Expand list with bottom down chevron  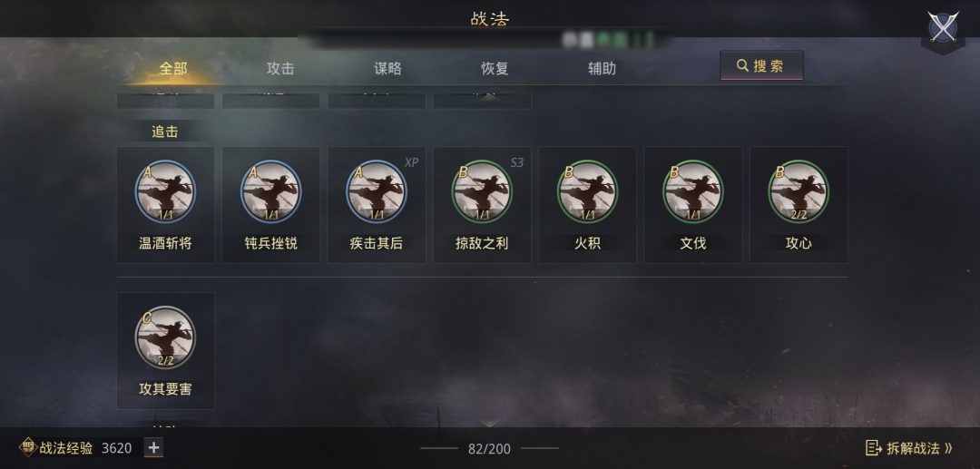(489, 424)
